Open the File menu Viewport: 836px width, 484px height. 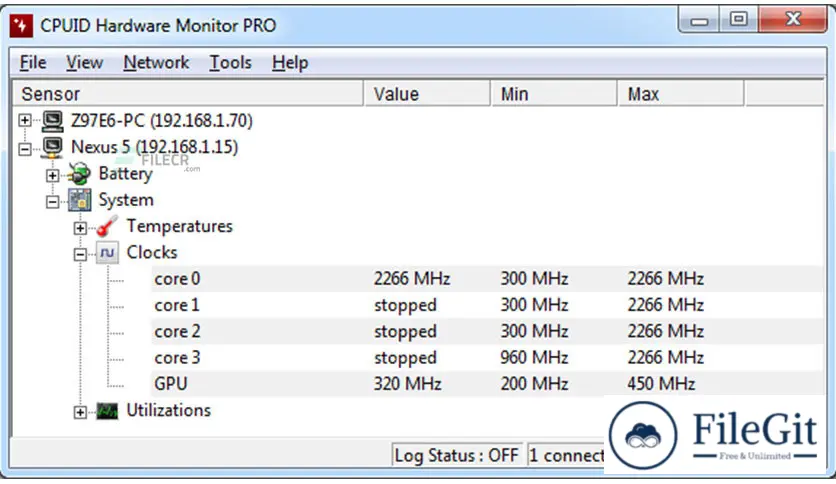[x=33, y=63]
